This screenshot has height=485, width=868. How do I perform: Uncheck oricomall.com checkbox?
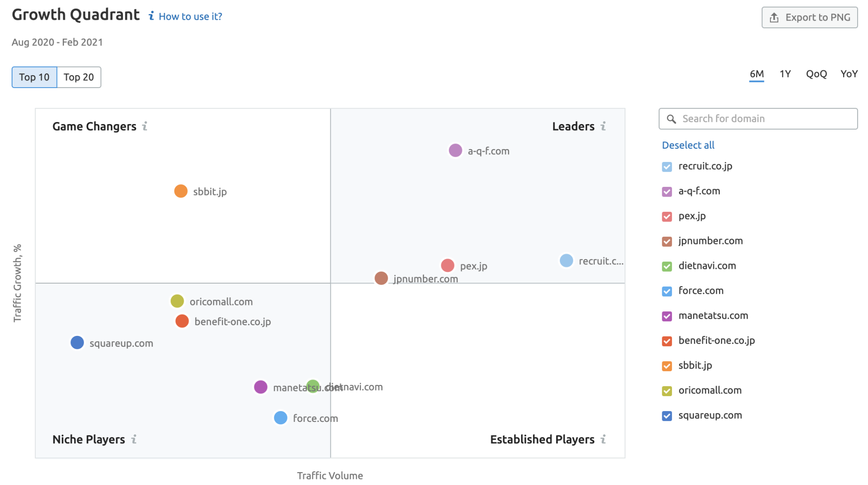[667, 391]
